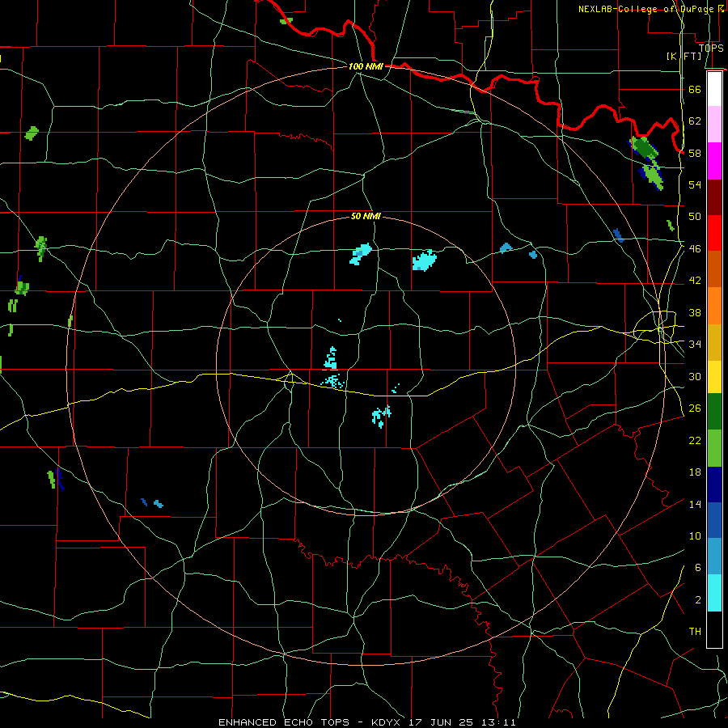Image resolution: width=728 pixels, height=728 pixels.
Task: Click the "62" scale value
Action: point(695,121)
